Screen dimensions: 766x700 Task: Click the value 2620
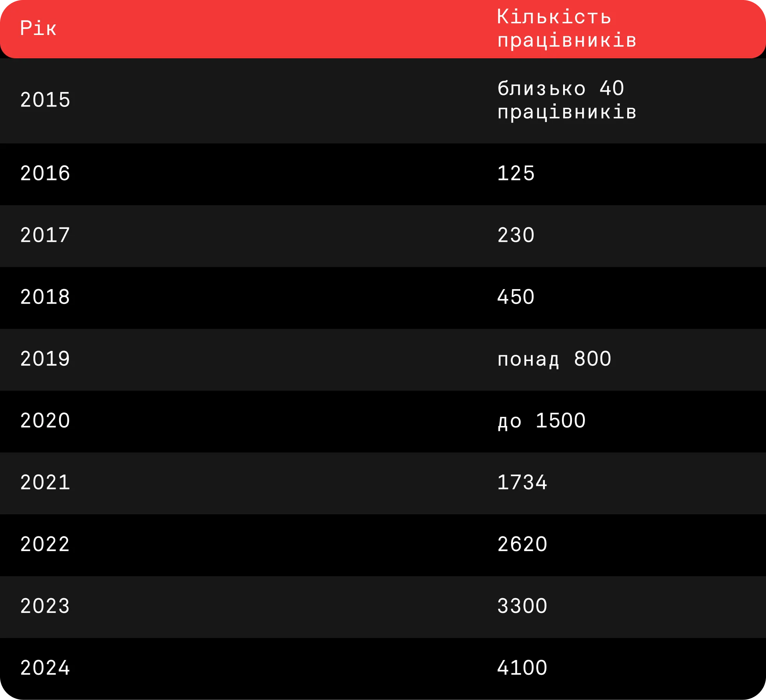[522, 544]
